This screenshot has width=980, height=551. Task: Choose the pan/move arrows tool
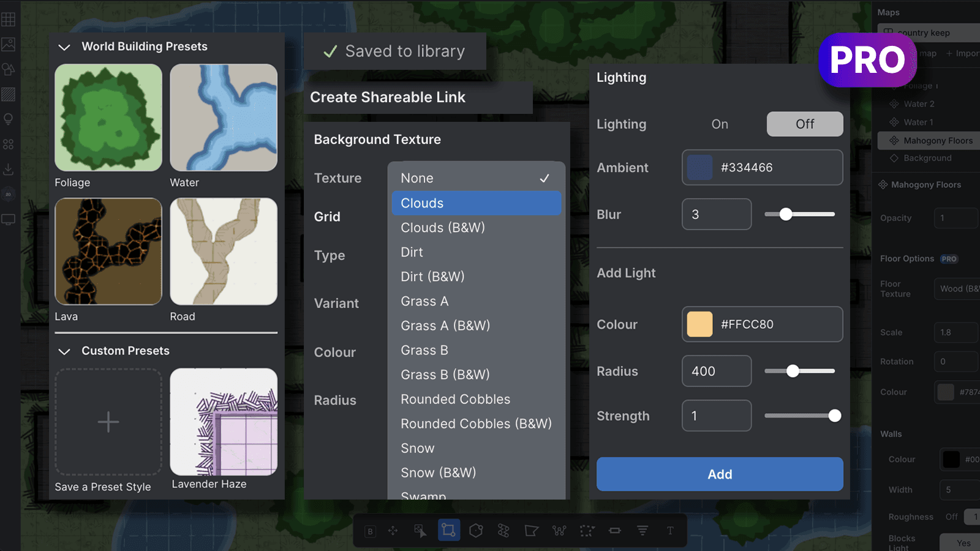[393, 531]
